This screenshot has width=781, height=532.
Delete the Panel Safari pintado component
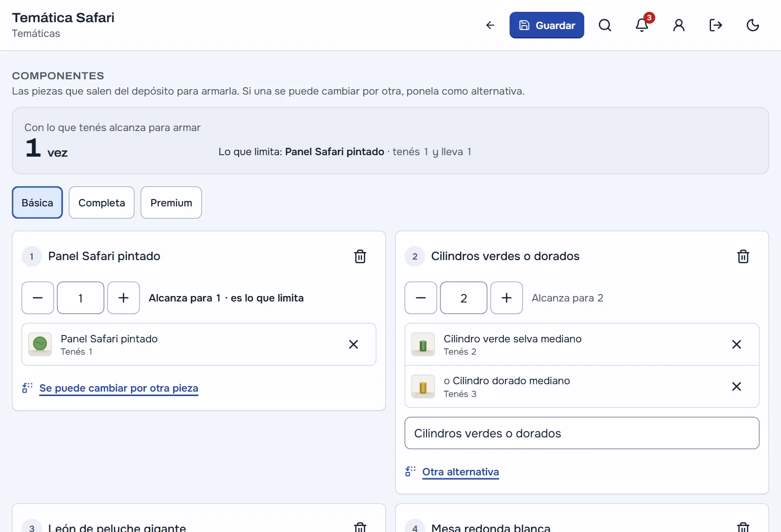point(360,256)
